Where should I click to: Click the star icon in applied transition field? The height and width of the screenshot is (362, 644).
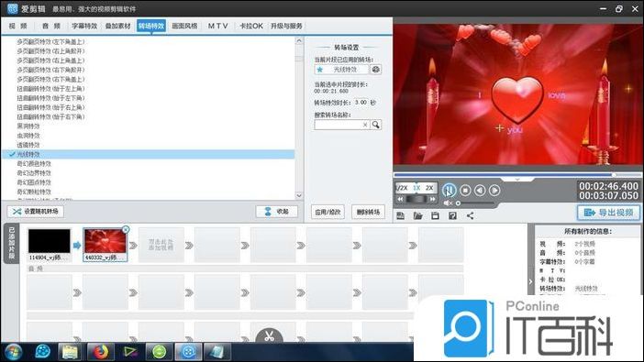[320, 70]
